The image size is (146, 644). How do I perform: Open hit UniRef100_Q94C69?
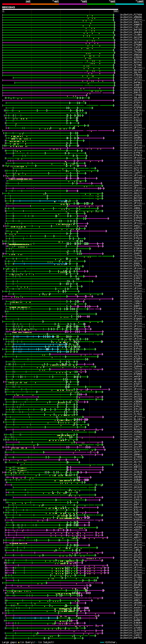click(x=131, y=148)
